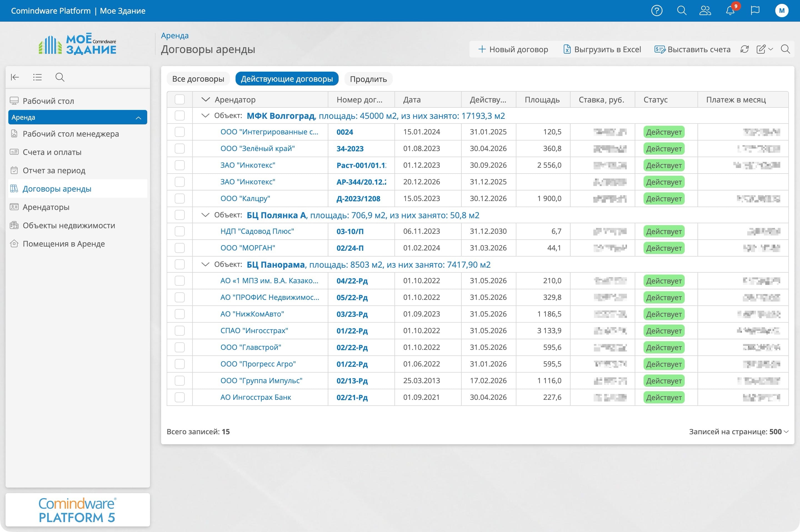The width and height of the screenshot is (800, 532).
Task: Click the users group icon in header
Action: (x=705, y=11)
